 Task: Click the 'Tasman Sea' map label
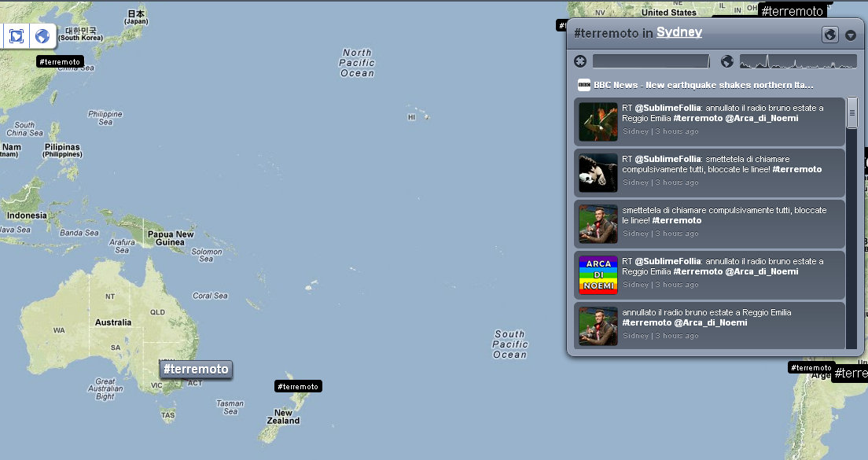pyautogui.click(x=230, y=407)
